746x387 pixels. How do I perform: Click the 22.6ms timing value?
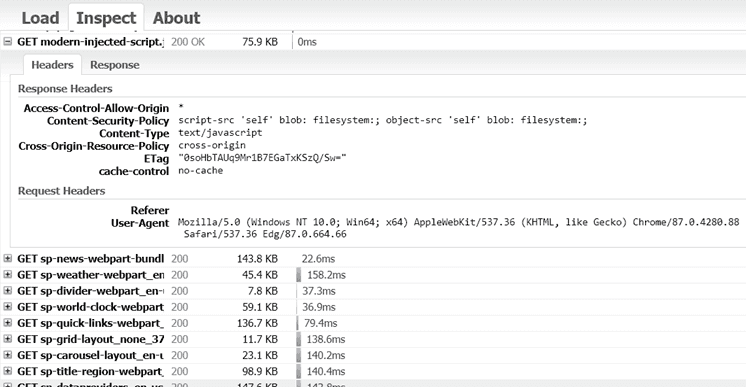point(318,259)
